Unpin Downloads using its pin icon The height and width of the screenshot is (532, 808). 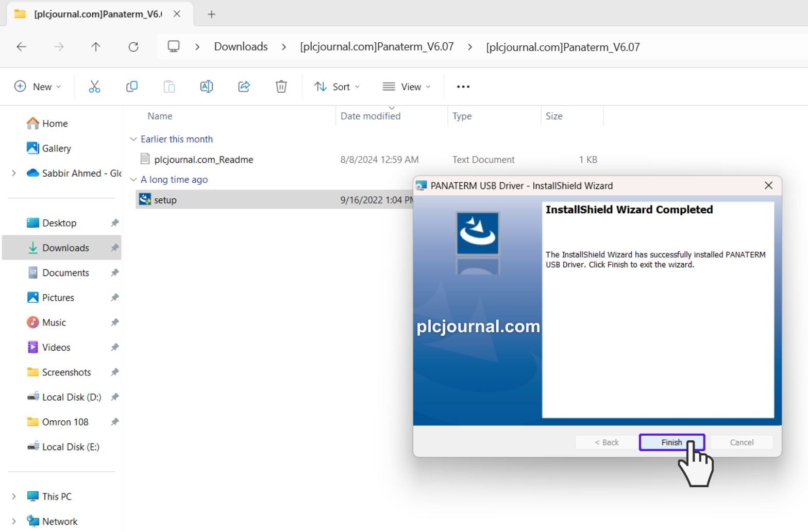coord(114,248)
